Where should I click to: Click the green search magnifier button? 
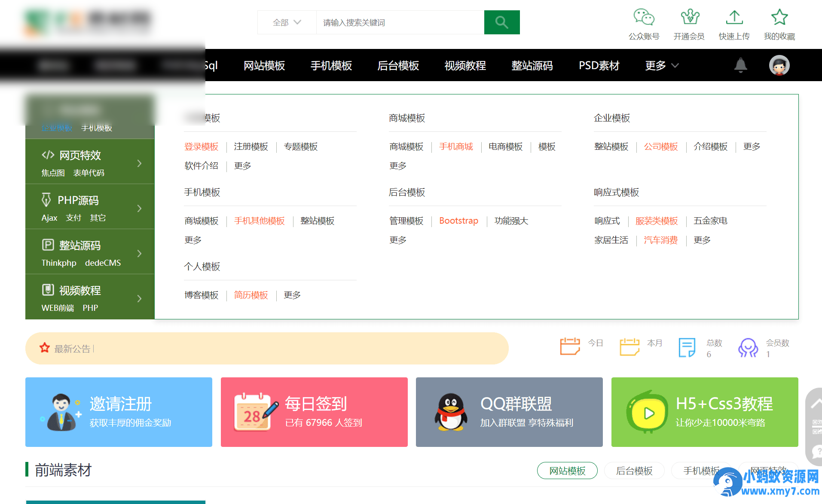tap(501, 22)
